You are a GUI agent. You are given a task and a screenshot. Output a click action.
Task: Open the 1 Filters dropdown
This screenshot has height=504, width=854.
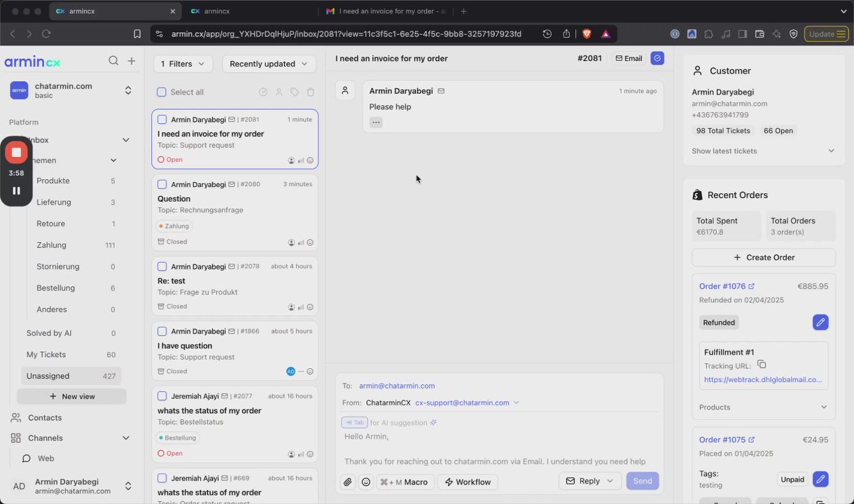point(183,64)
